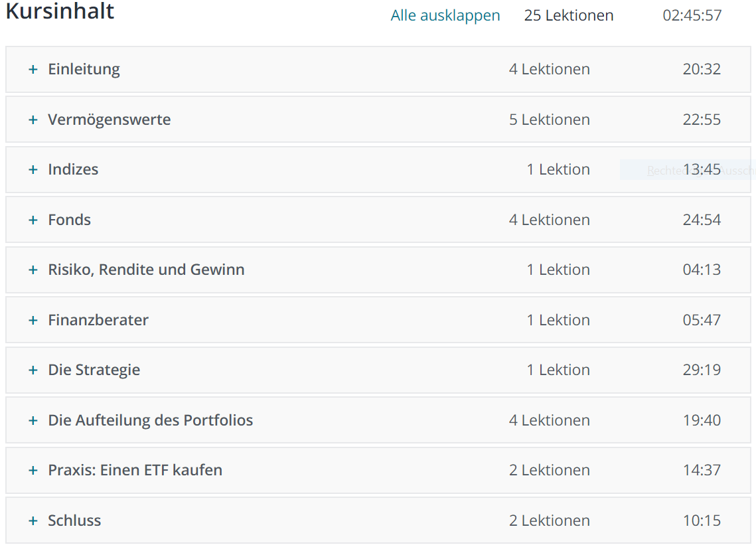Click plus icon beside Praxis: Einen ETF kaufen

tap(33, 471)
